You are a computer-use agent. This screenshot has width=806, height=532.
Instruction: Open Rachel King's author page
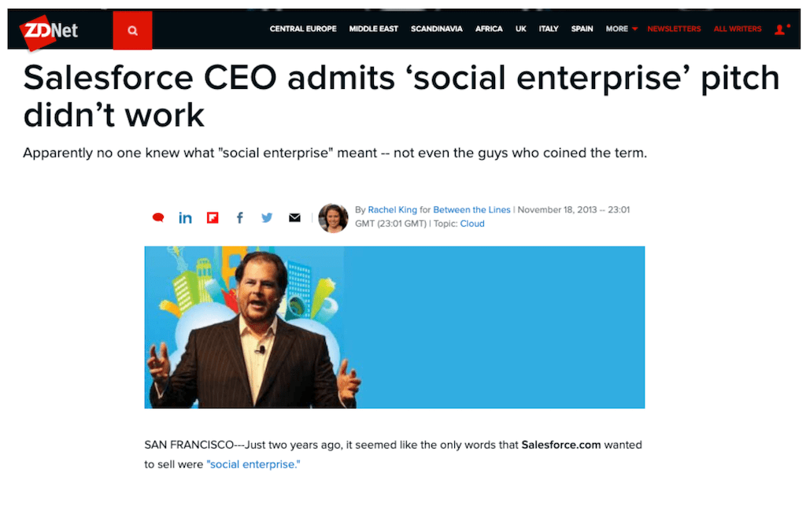[x=392, y=209]
